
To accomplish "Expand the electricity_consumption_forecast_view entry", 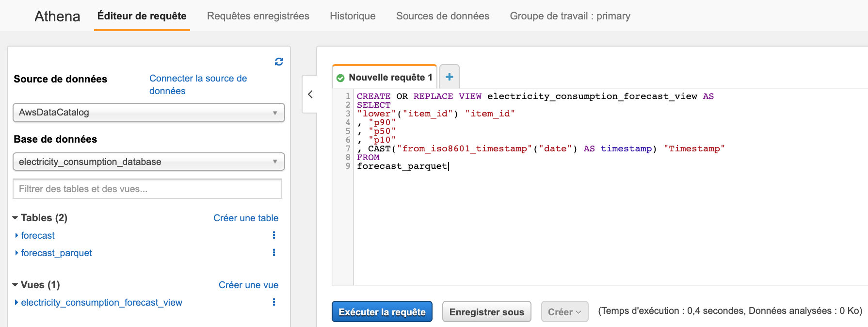I will pyautogui.click(x=16, y=302).
